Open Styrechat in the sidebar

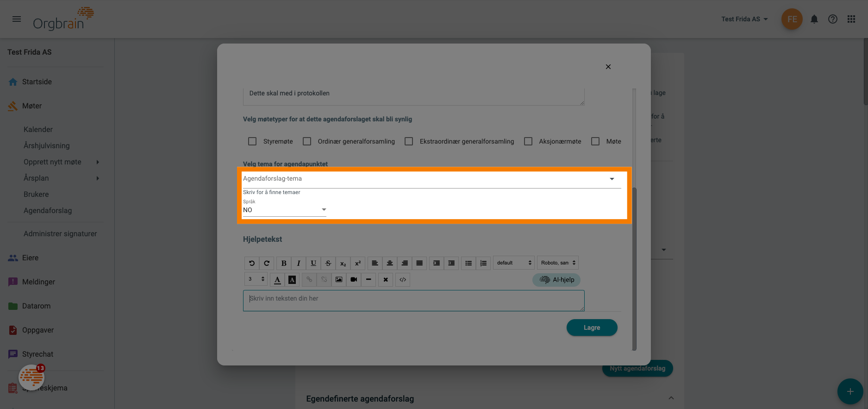[37, 354]
